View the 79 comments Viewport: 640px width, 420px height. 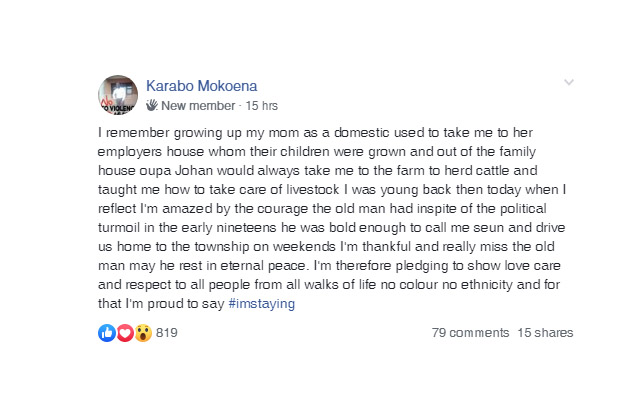coord(468,333)
